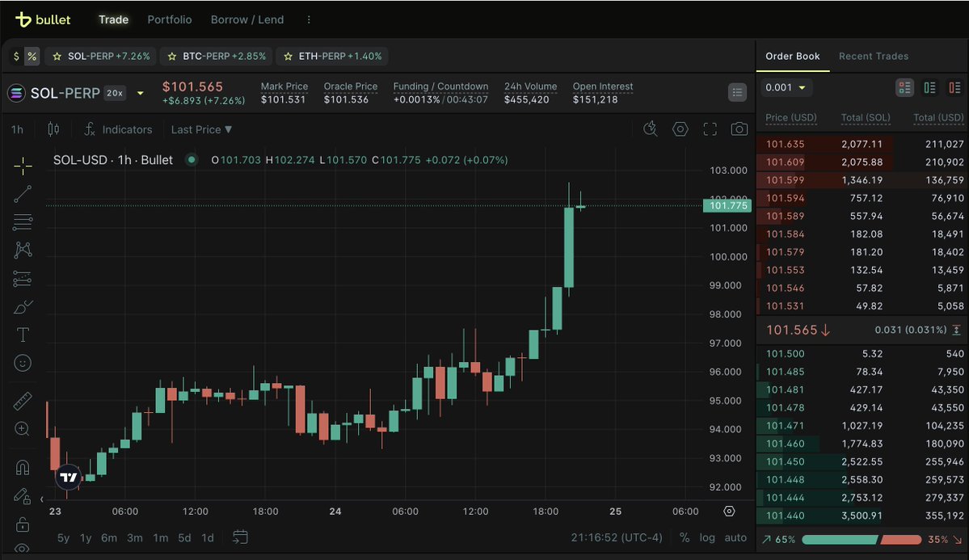Viewport: 969px width, 560px height.
Task: Select the ruler measure tool
Action: point(23,401)
